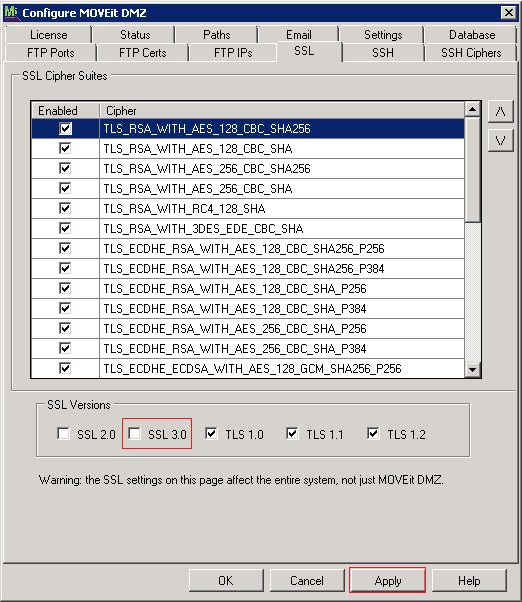The image size is (522, 602).
Task: Click the cipher list scrollbar thumb
Action: (472, 169)
